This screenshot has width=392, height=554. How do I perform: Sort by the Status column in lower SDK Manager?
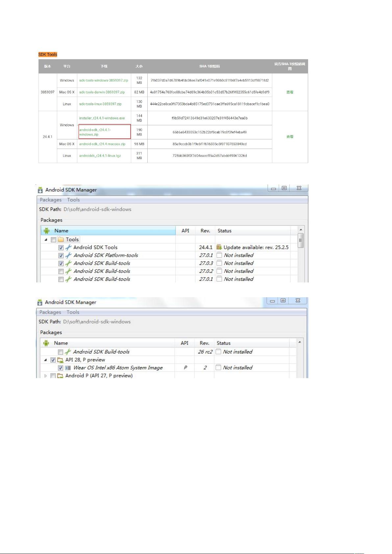252,343
